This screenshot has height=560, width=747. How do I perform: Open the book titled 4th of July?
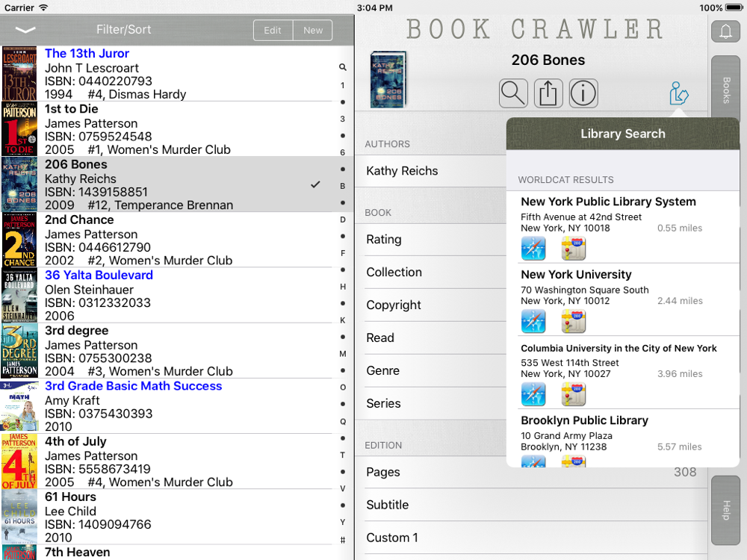pos(75,441)
